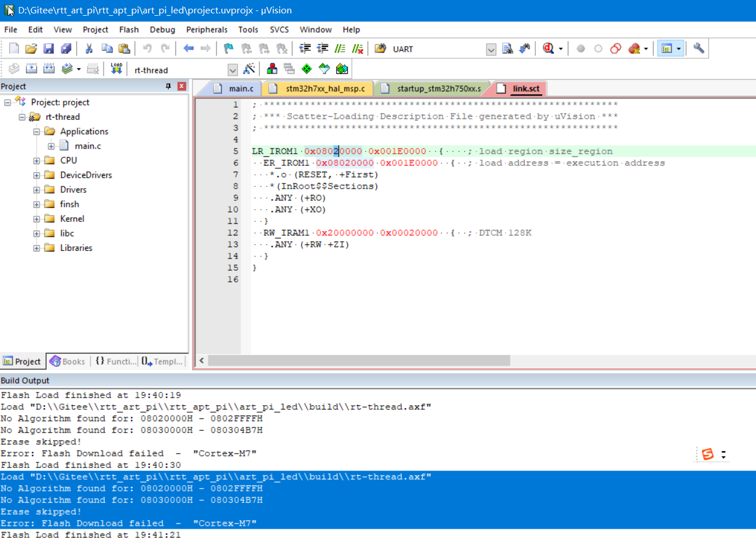The image size is (756, 542).
Task: Switch to startup_stm32h750xx.s tab
Action: [432, 88]
